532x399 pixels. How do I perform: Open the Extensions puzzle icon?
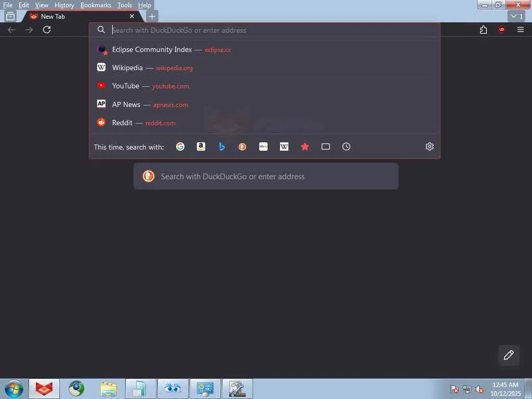[484, 30]
